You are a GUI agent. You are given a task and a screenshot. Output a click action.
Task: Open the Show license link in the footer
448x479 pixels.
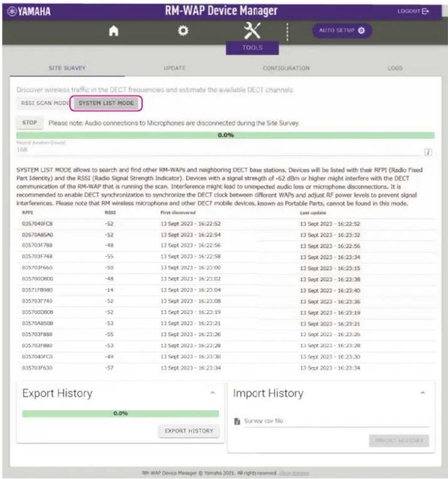pos(294,473)
